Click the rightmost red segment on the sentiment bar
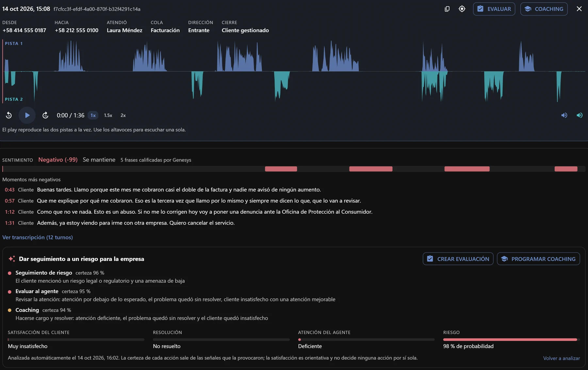Image resolution: width=588 pixels, height=370 pixels. 566,169
